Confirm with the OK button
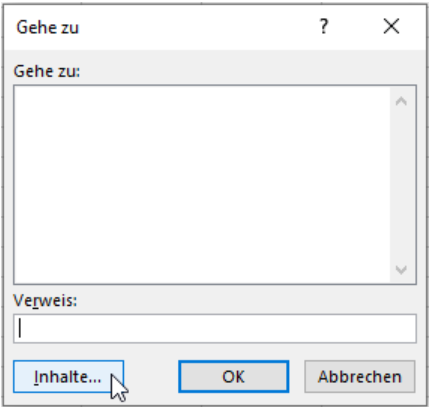Screen dimensions: 429x407 point(234,377)
